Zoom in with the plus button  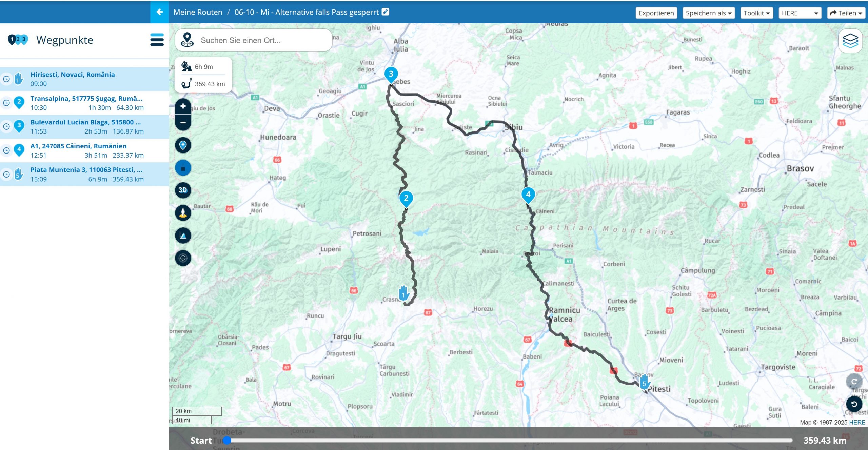pyautogui.click(x=183, y=106)
